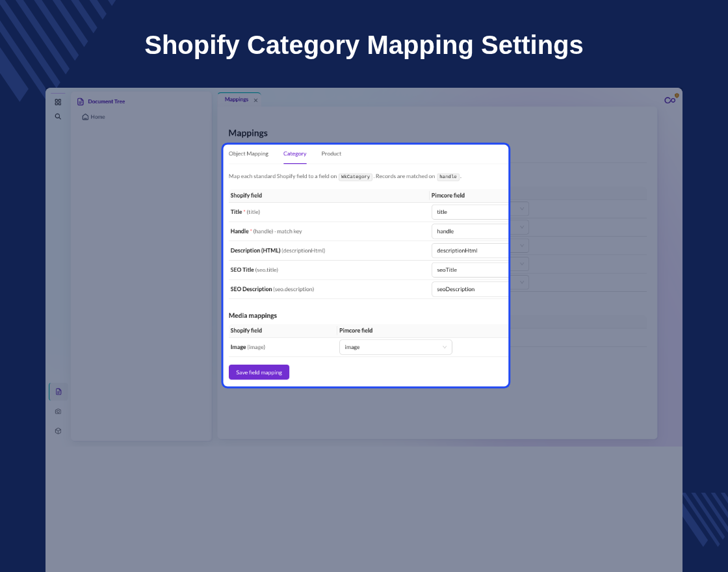728x572 pixels.
Task: Click the WkCategory code label
Action: pos(355,177)
